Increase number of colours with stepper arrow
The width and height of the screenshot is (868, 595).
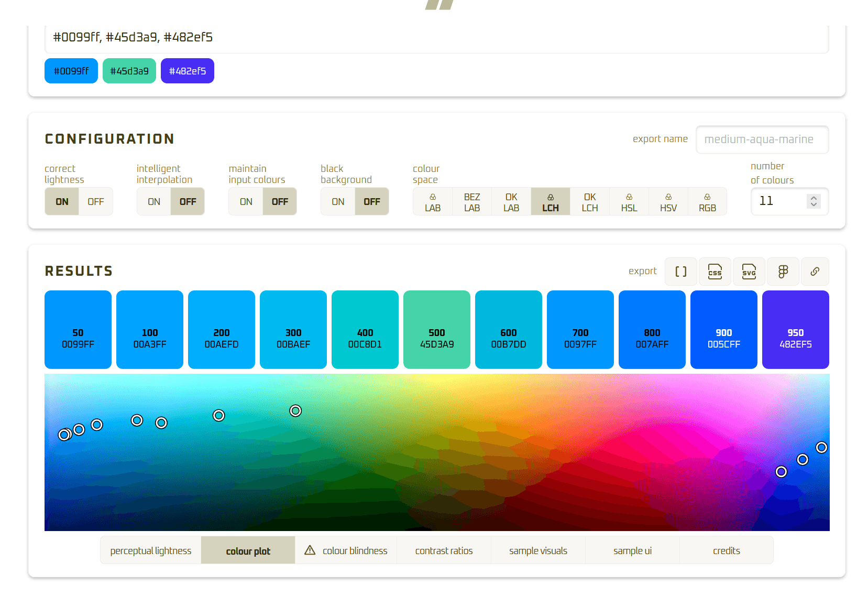(814, 197)
